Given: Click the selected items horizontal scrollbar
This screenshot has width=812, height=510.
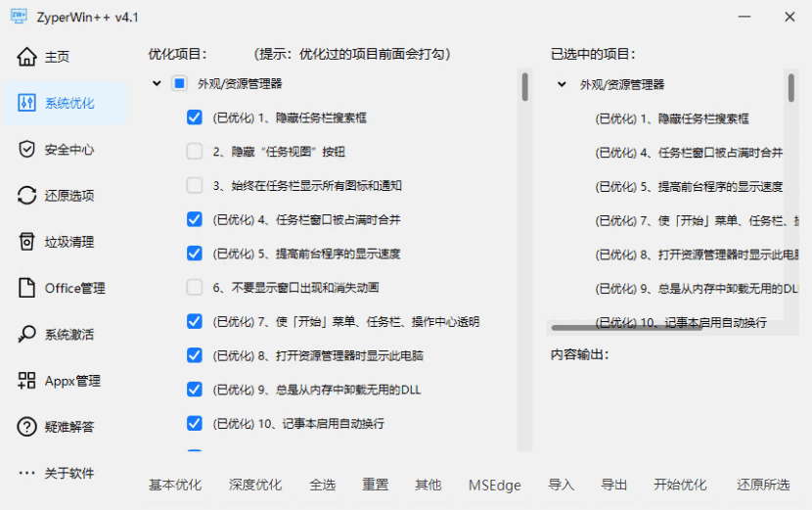Looking at the screenshot, I should pyautogui.click(x=626, y=327).
